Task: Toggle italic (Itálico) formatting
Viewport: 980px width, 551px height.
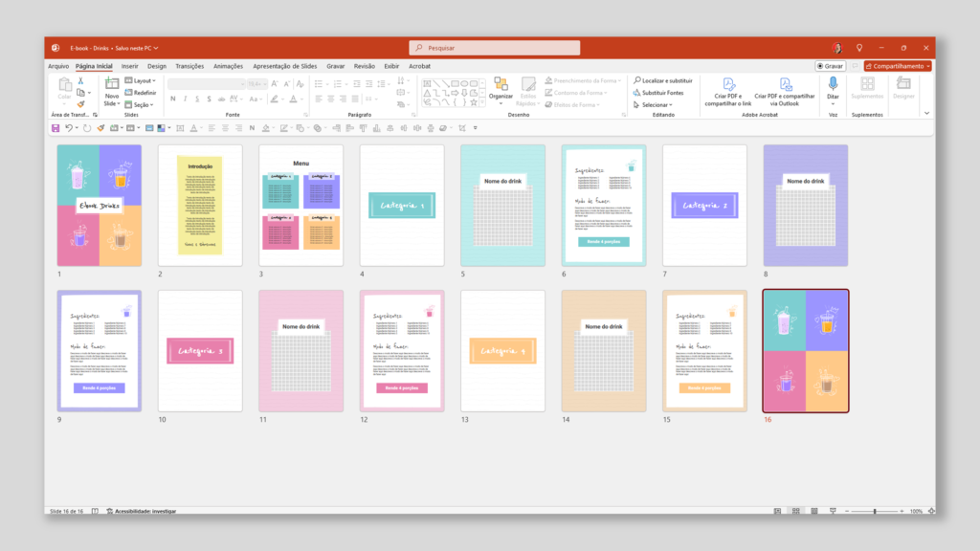Action: [185, 99]
